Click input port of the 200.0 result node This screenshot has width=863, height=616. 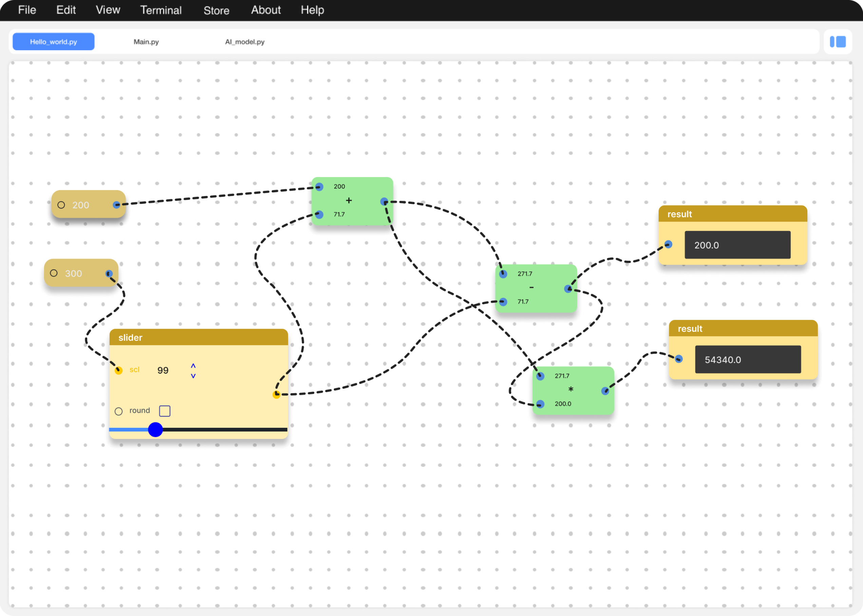point(668,245)
